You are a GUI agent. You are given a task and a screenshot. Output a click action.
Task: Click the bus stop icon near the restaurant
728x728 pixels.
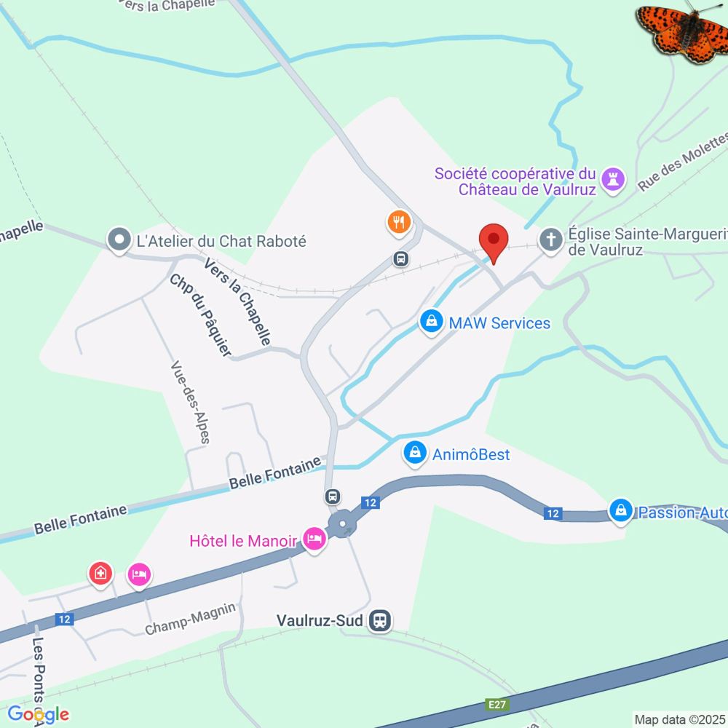pos(401,258)
